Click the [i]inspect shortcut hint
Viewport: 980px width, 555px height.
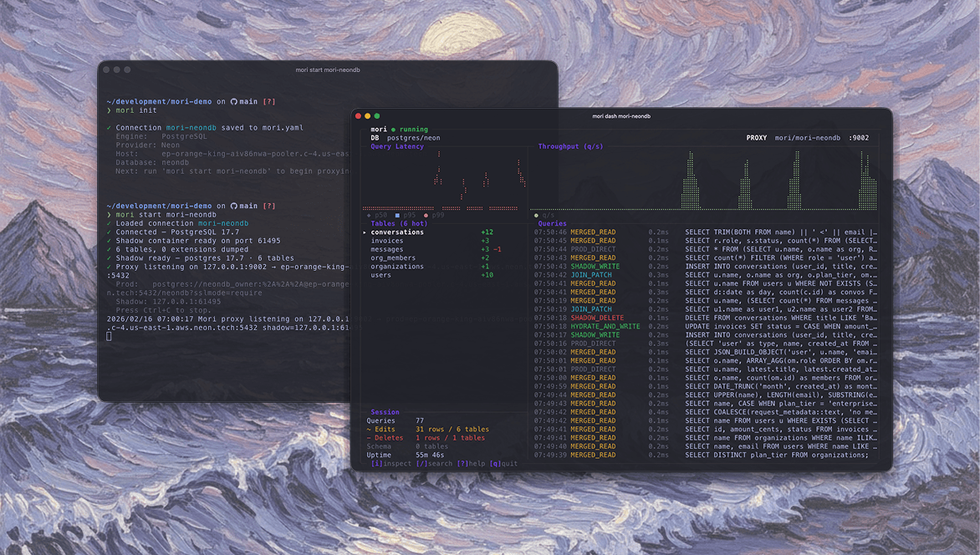(x=391, y=464)
